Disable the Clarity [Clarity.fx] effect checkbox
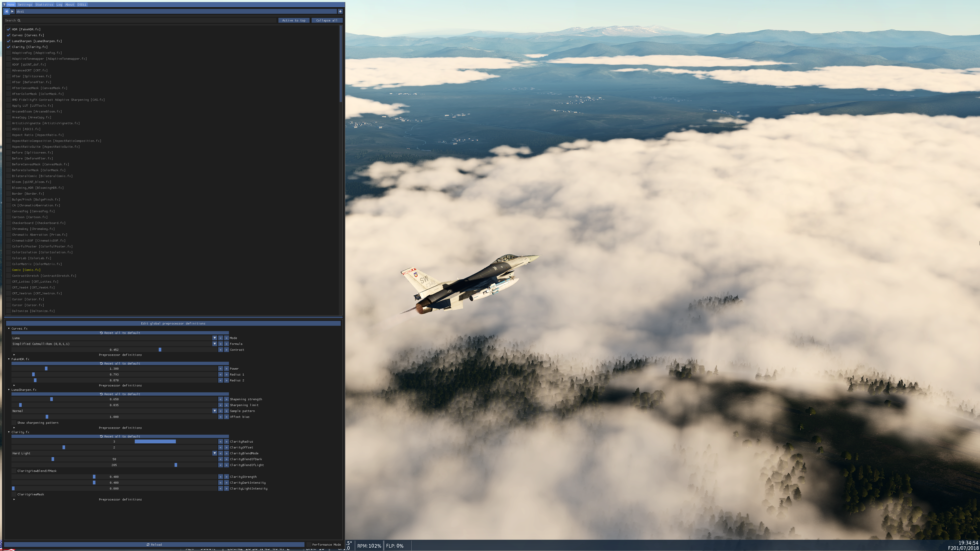Image resolution: width=980 pixels, height=551 pixels. (x=8, y=47)
